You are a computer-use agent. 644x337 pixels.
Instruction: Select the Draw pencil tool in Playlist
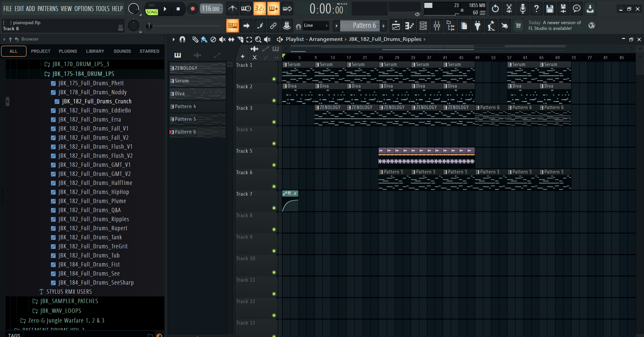pos(195,40)
